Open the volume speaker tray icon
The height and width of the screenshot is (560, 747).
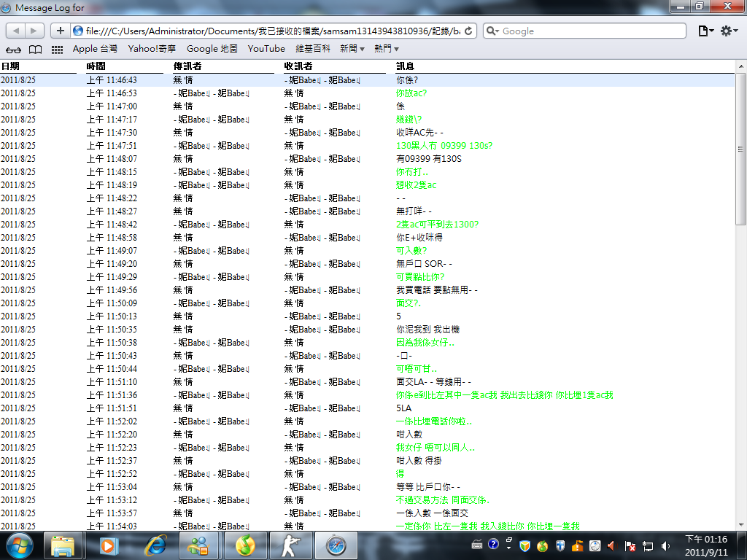click(665, 545)
